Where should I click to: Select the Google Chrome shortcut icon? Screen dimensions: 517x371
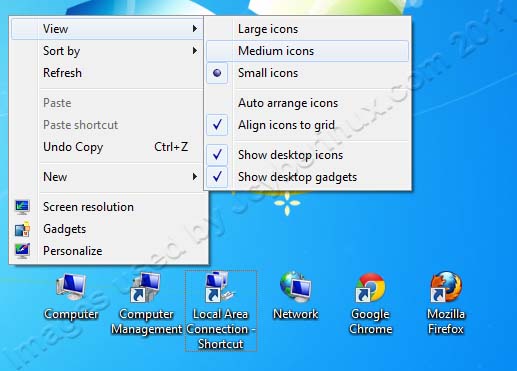coord(370,288)
